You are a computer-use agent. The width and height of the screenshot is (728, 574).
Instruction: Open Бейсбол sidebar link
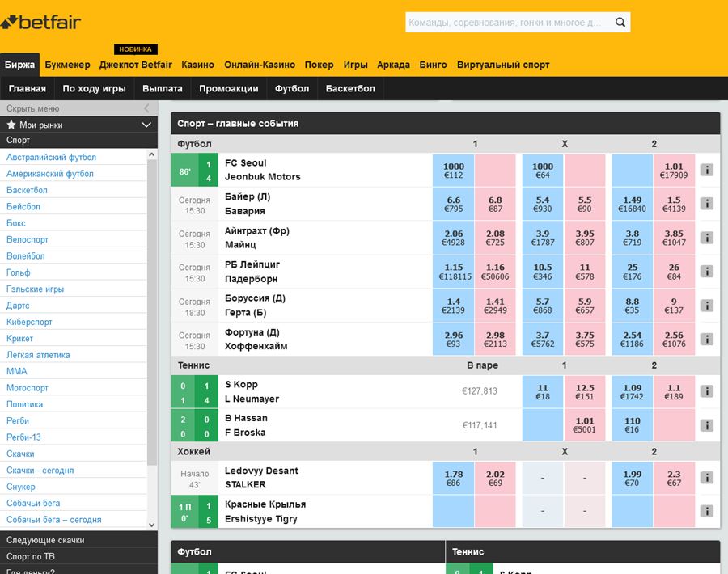(x=23, y=206)
